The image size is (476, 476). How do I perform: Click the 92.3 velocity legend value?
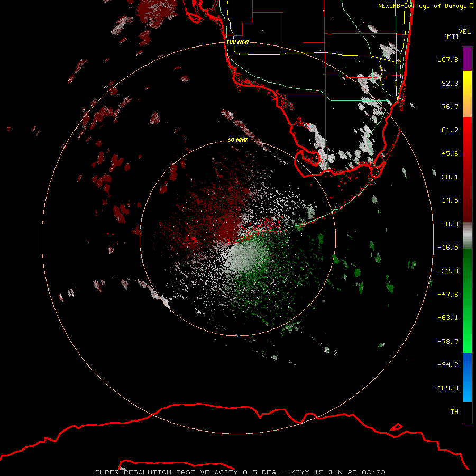pos(450,83)
